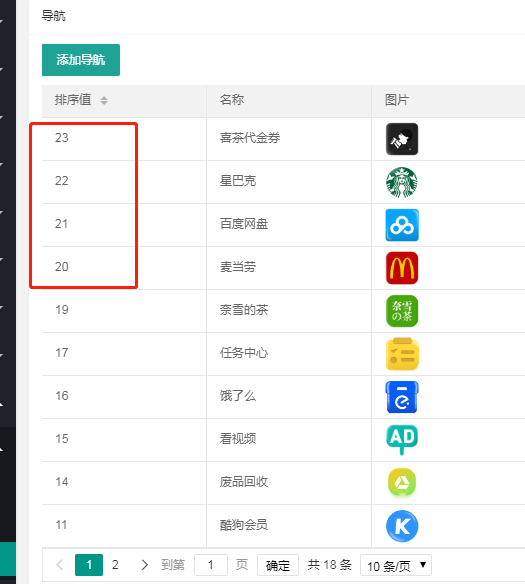
Task: Focus the 到第 page number input
Action: (x=211, y=565)
